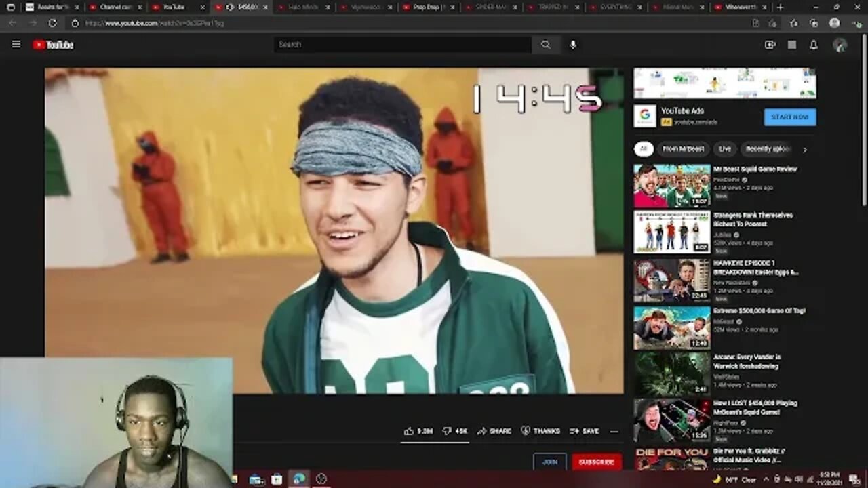Viewport: 868px width, 488px height.
Task: Open Mr Beast Squid Game Review thumbnail
Action: coord(672,186)
